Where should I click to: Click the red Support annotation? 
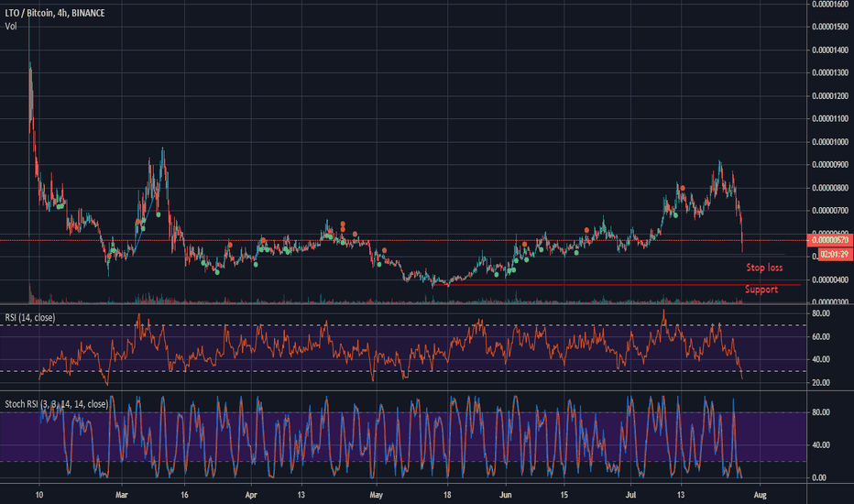761,290
